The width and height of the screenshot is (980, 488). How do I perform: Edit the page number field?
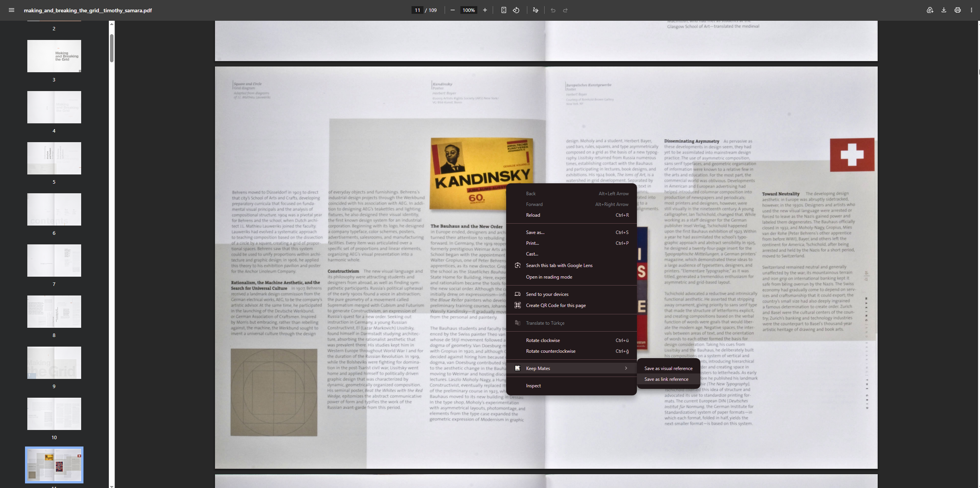(x=417, y=10)
